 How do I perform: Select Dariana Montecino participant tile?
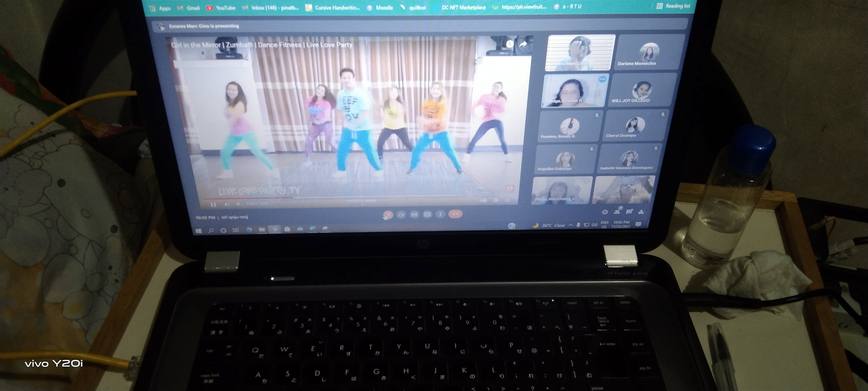pos(649,52)
